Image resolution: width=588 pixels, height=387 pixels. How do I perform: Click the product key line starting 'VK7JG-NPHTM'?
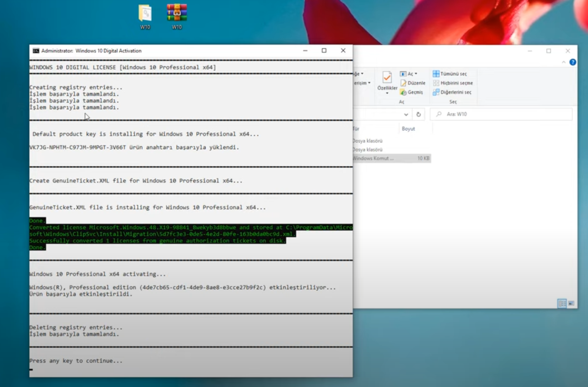point(134,147)
